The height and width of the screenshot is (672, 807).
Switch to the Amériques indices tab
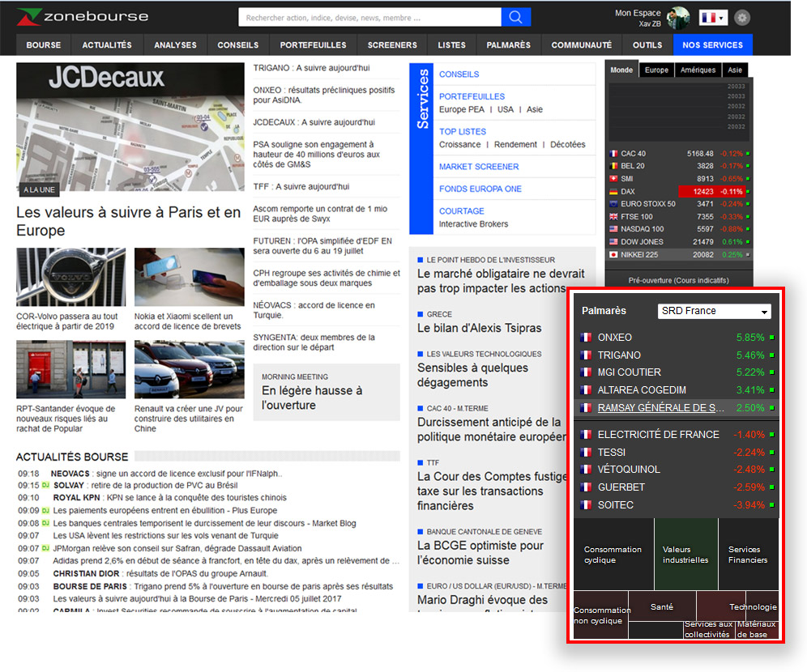698,70
